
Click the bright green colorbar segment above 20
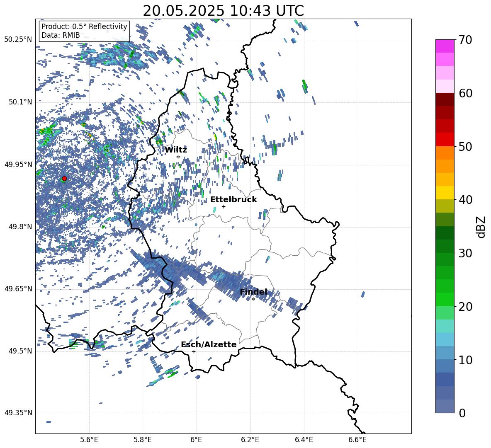tap(445, 299)
